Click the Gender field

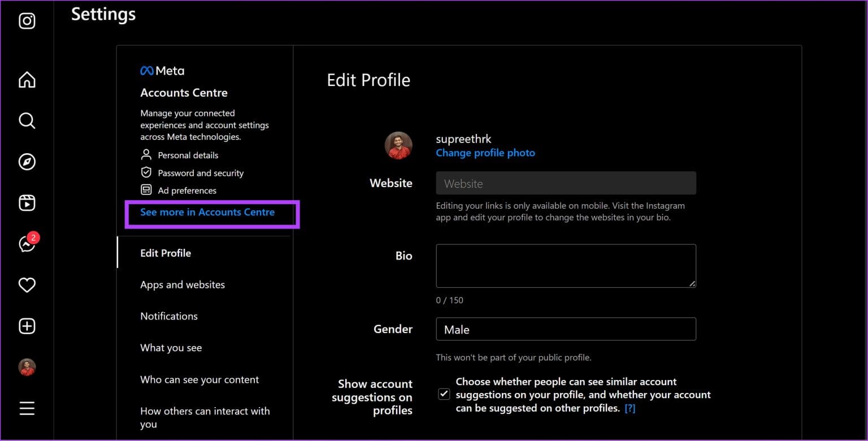pos(565,328)
